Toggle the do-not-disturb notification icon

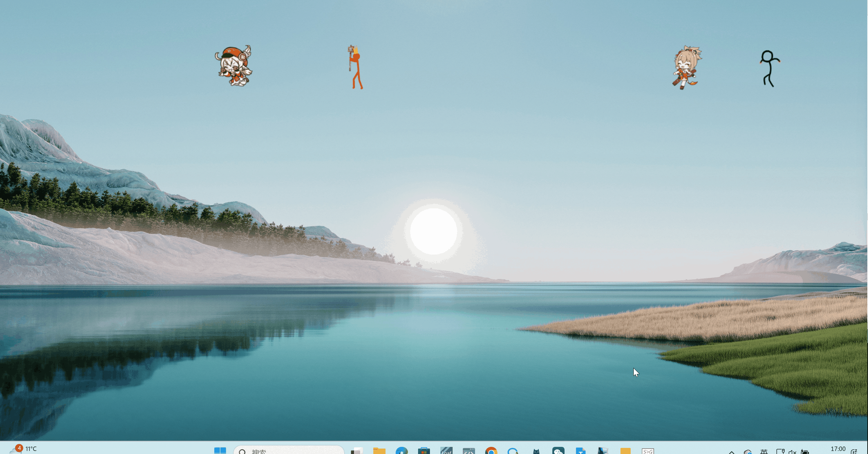854,451
